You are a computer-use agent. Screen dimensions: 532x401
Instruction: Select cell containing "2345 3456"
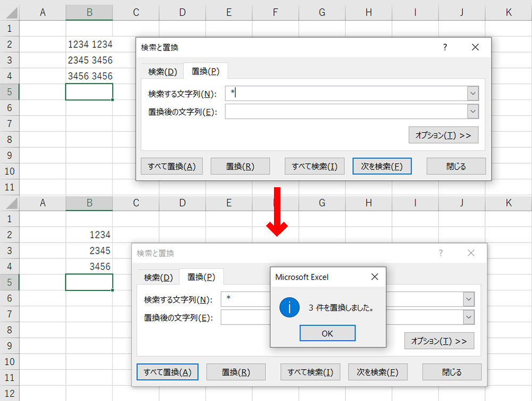pos(89,60)
